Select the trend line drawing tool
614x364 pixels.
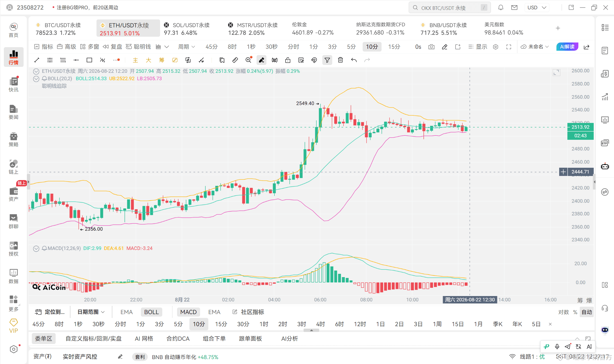point(36,60)
